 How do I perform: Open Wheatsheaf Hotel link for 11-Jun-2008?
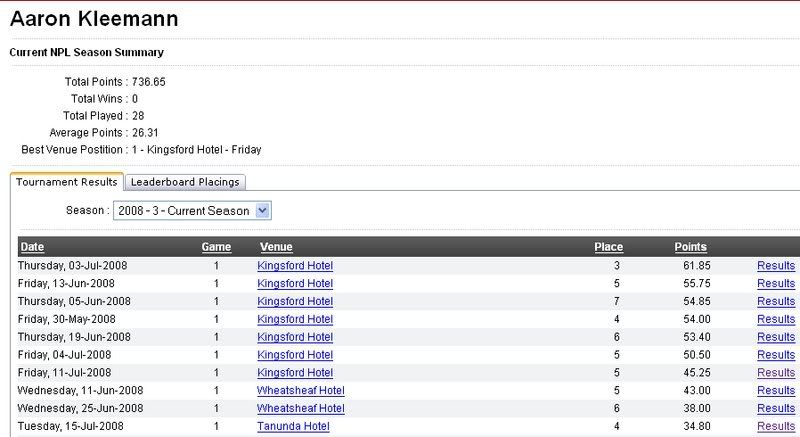(x=300, y=390)
